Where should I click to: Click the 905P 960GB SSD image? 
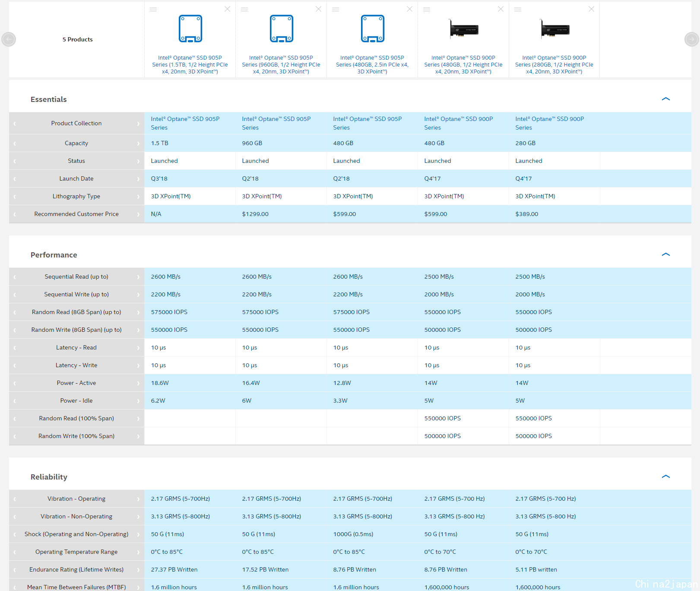click(282, 29)
